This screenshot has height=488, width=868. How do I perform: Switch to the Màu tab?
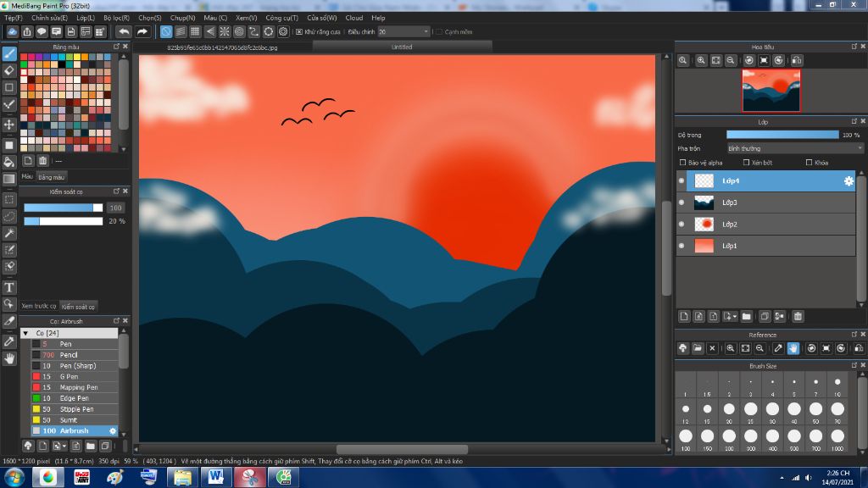27,176
